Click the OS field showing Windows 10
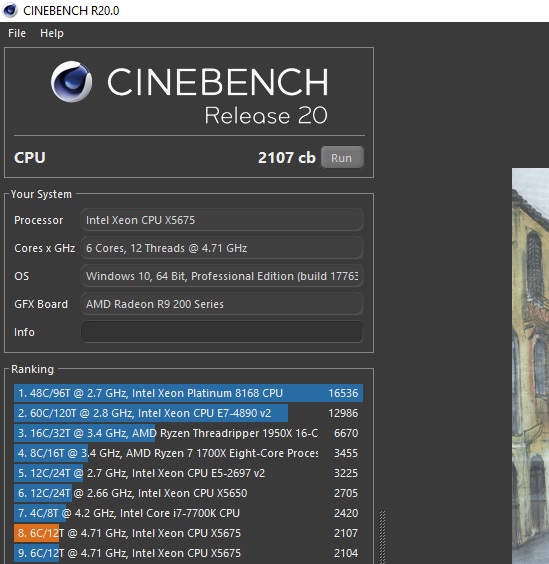The height and width of the screenshot is (564, 549). (222, 276)
